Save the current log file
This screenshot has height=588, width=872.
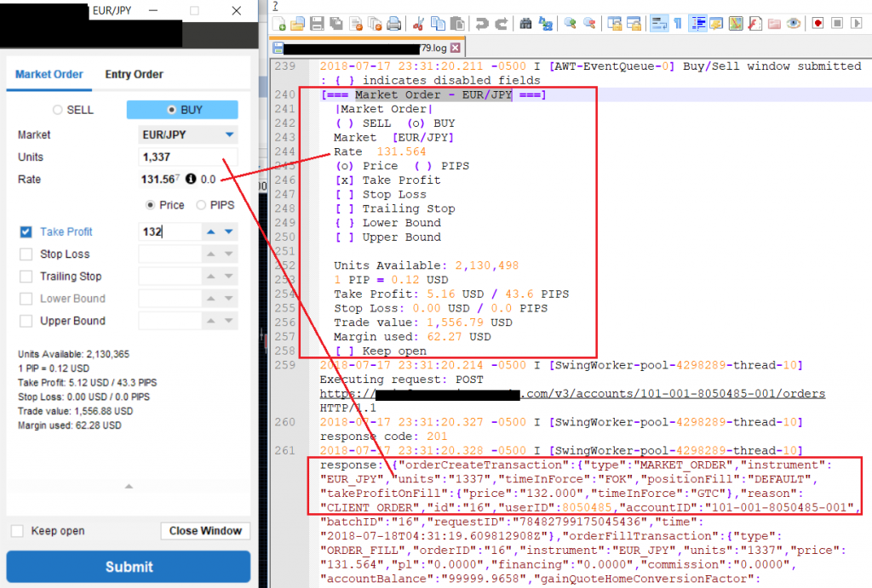click(x=317, y=23)
